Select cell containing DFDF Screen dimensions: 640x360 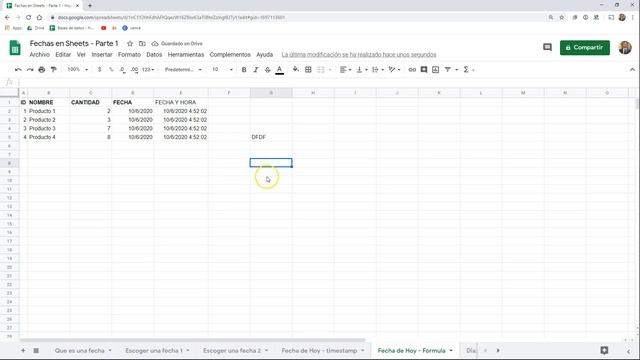[x=271, y=137]
